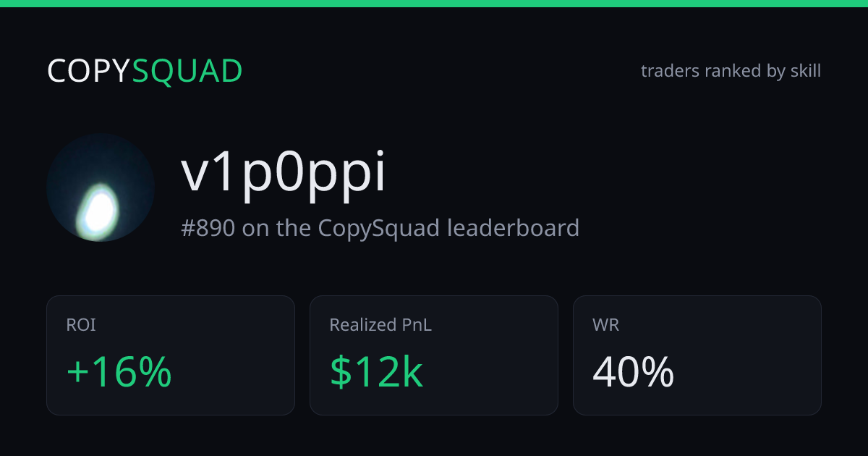Click the white COPY part of logo

(89, 71)
